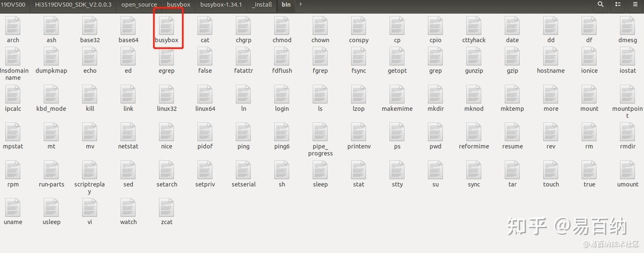Viewport: 644px width, 253px height.
Task: Go to busybox-1.34.1 in path bar
Action: (221, 4)
